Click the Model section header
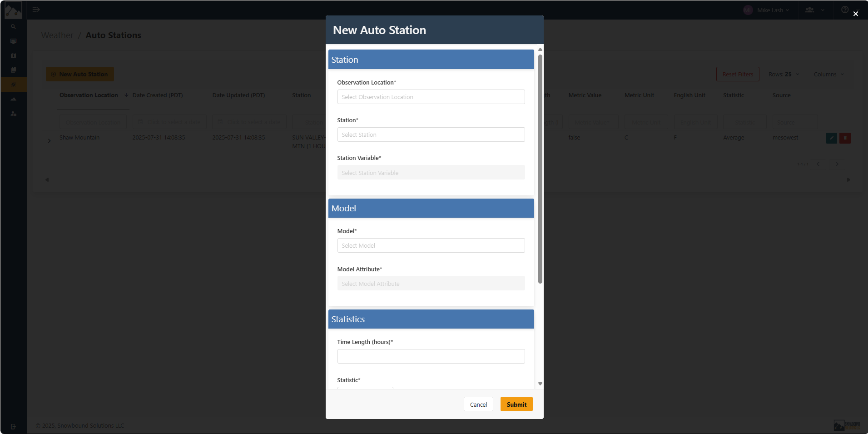The width and height of the screenshot is (868, 434). (x=431, y=208)
